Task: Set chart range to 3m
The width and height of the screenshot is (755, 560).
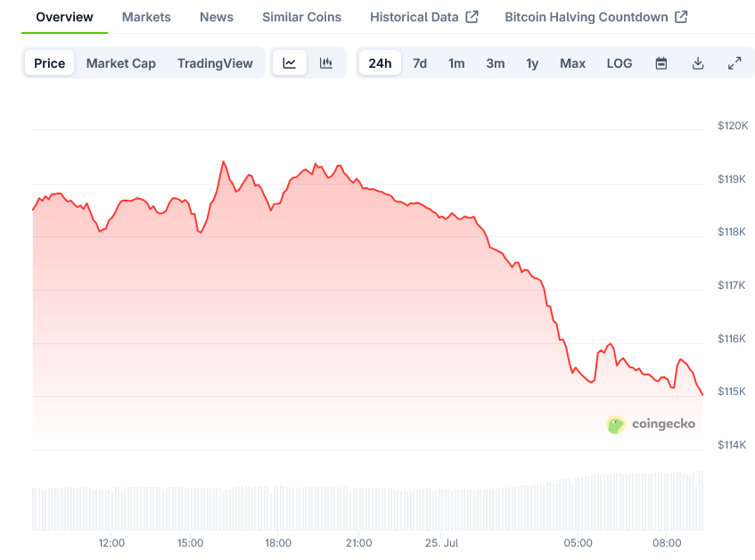Action: [x=496, y=63]
